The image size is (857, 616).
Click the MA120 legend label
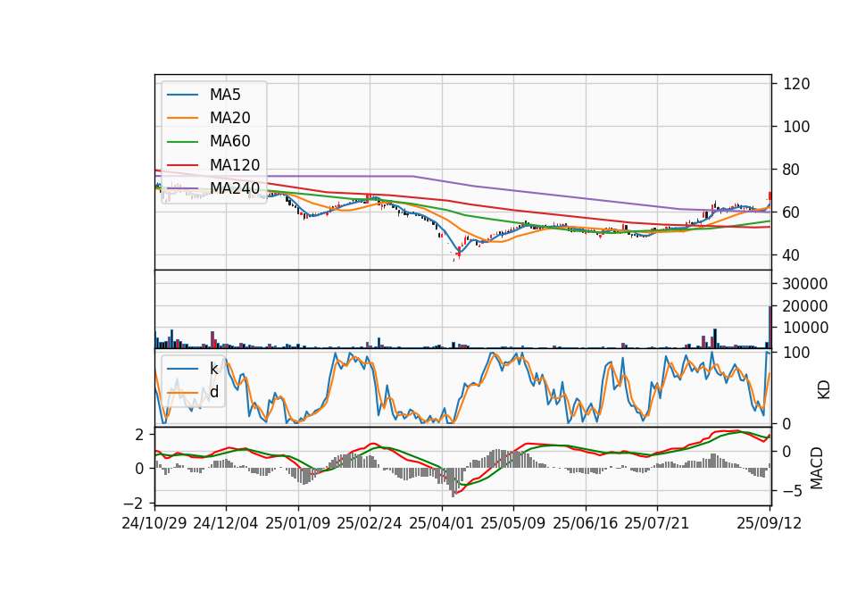coord(235,165)
